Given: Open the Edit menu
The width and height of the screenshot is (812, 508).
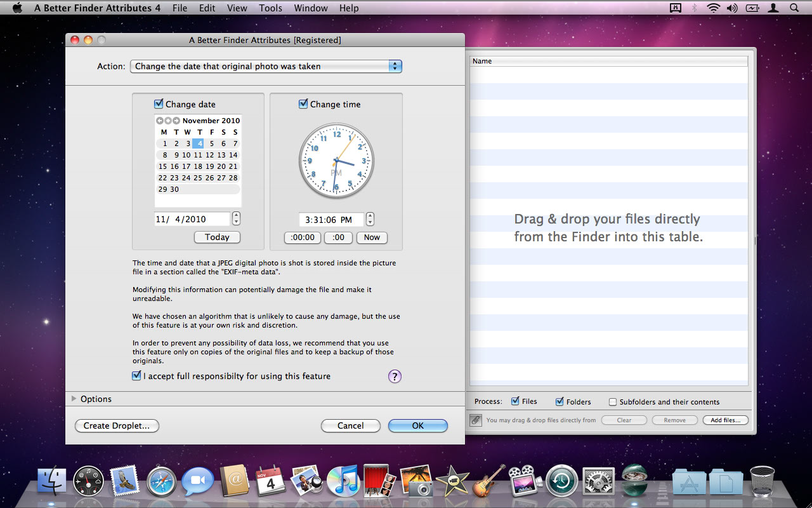Looking at the screenshot, I should pyautogui.click(x=207, y=8).
